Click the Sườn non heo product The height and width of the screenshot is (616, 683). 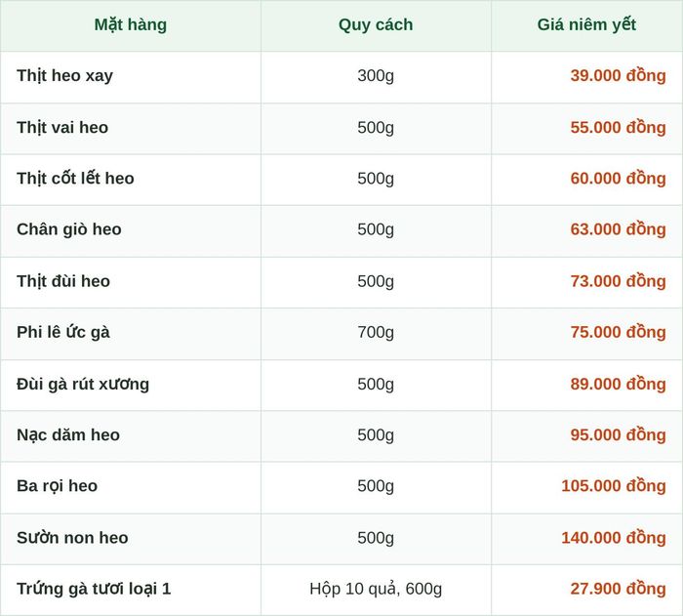(x=72, y=538)
